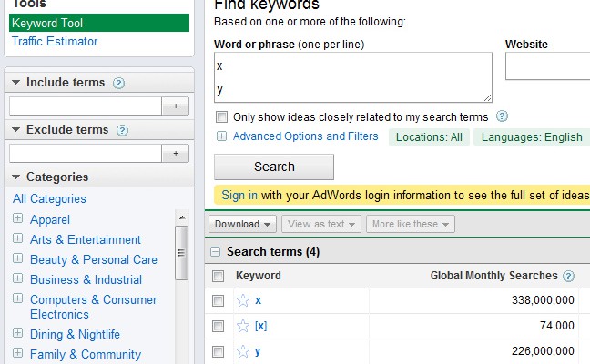Viewport: 590px width, 364px height.
Task: Click the Locations: All filter tag
Action: click(x=429, y=136)
